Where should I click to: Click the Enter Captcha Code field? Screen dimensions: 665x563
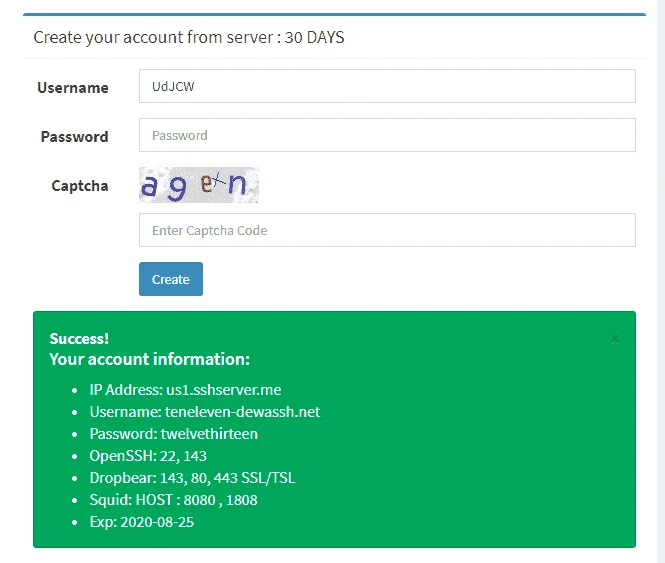(387, 230)
